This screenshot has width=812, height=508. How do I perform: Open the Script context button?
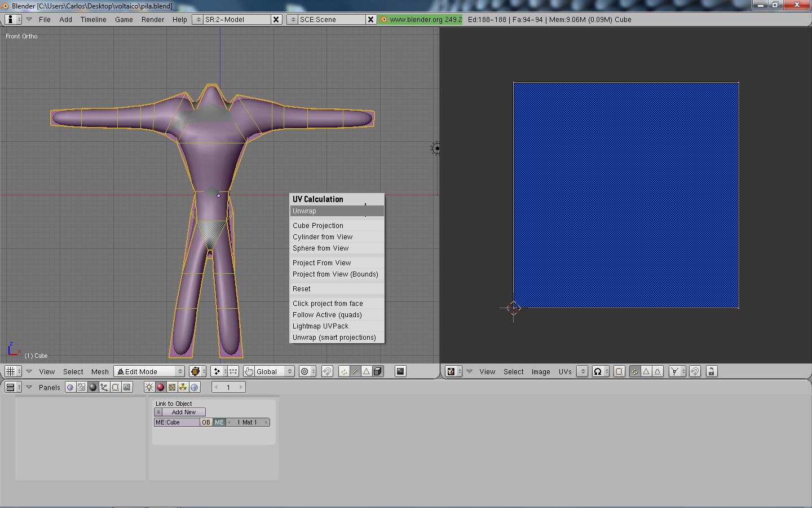pos(82,387)
